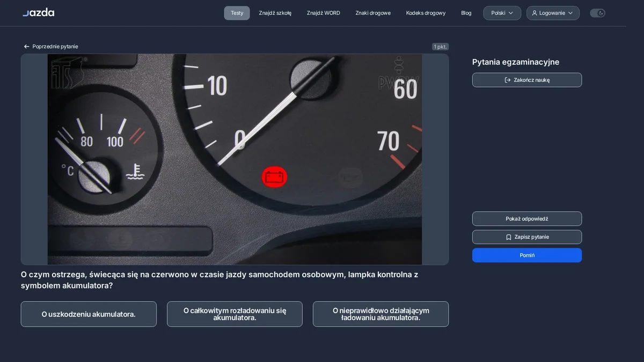644x362 pixels.
Task: Select answer O nieprawidłowo działającym ładowaniu
Action: (x=380, y=314)
